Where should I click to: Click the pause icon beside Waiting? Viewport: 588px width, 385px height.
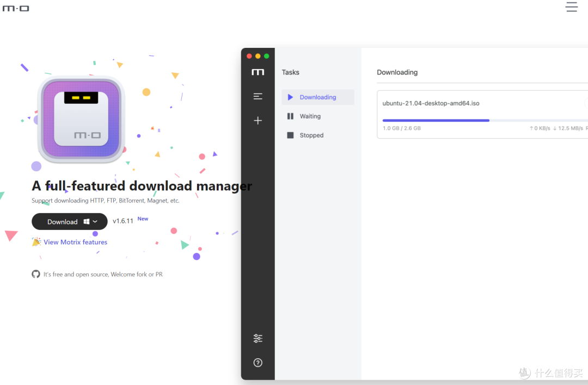click(x=290, y=116)
